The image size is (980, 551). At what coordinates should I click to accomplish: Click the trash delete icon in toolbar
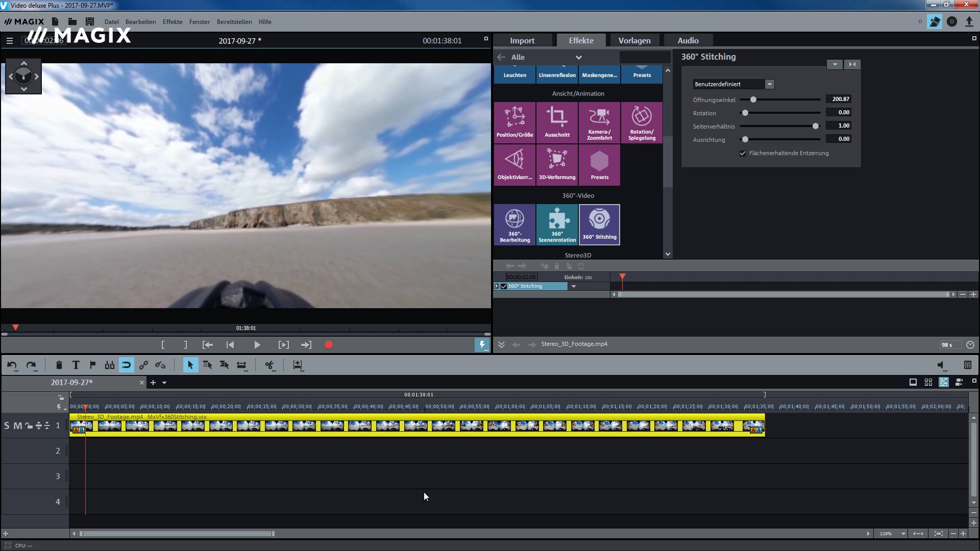pyautogui.click(x=59, y=365)
